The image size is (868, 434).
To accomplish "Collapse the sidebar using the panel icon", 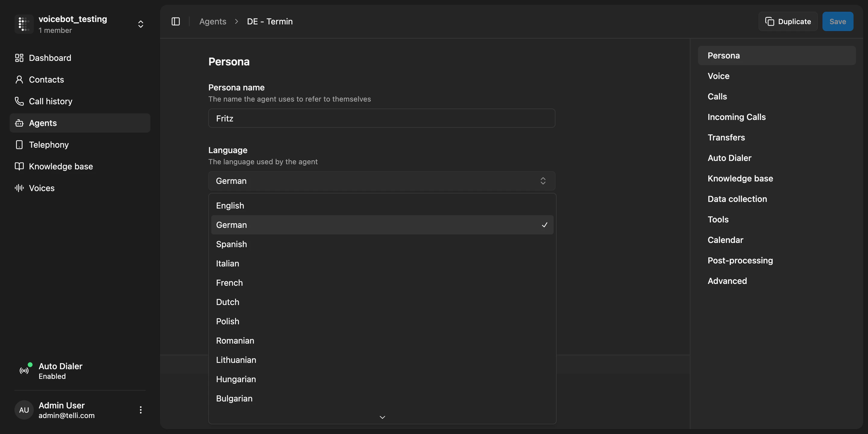I will click(x=176, y=21).
